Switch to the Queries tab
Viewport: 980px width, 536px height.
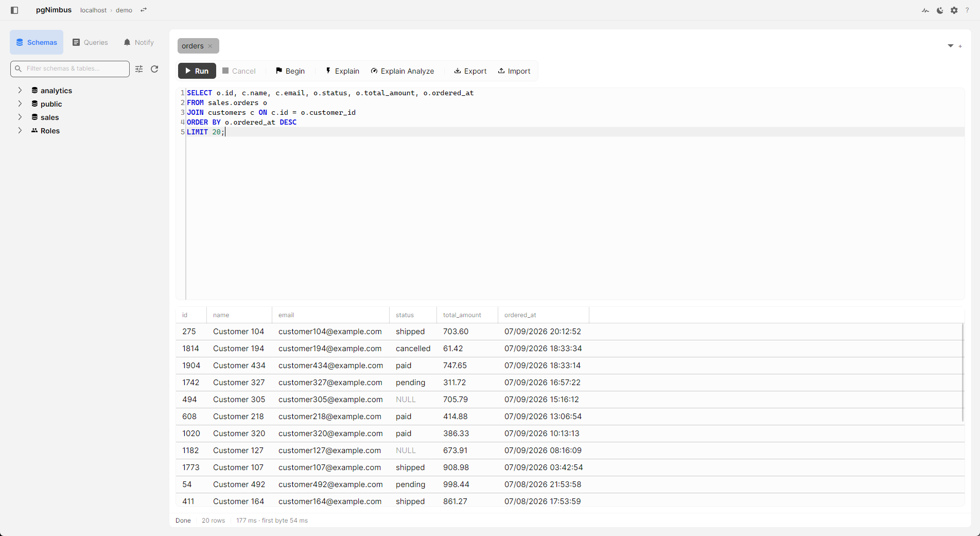pyautogui.click(x=90, y=42)
